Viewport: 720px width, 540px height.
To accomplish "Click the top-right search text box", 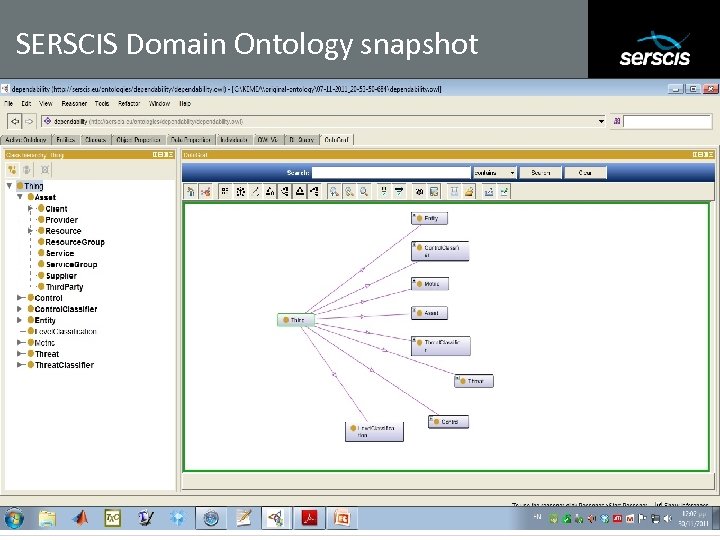I will [668, 122].
